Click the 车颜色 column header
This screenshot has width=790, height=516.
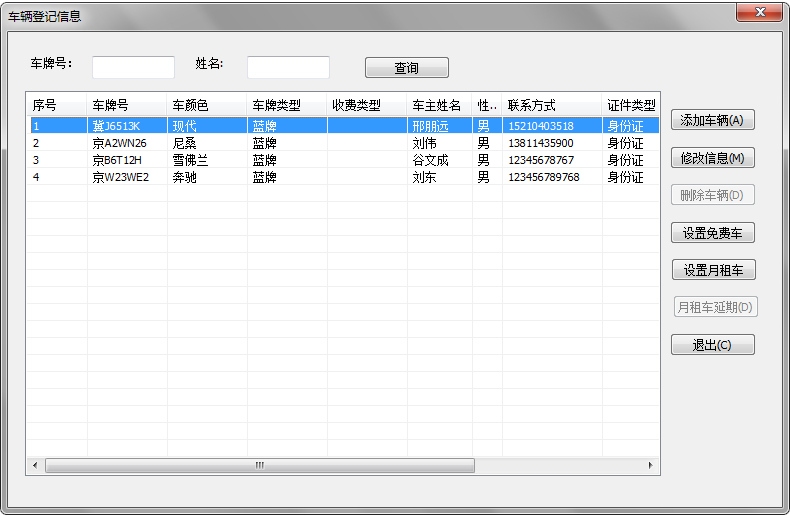click(x=207, y=105)
